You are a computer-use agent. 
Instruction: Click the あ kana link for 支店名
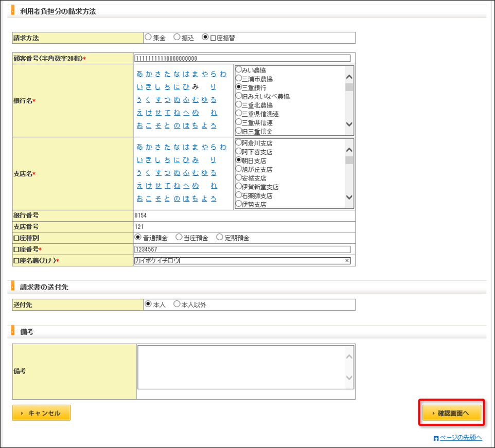pos(140,147)
